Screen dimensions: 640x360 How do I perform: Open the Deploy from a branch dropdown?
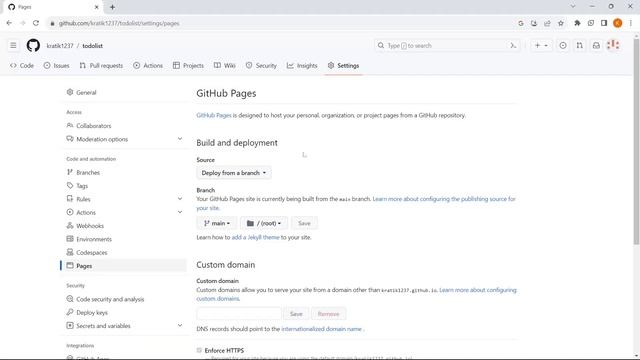click(x=234, y=173)
